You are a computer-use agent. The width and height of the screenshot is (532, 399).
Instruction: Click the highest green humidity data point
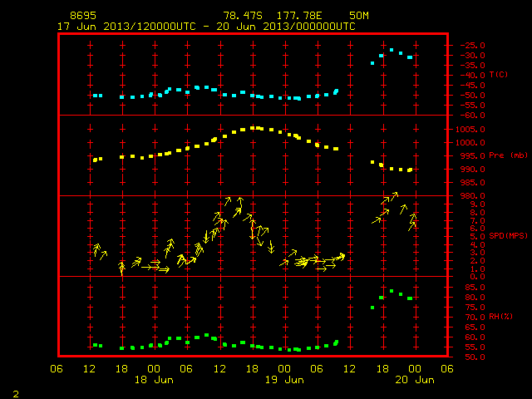tap(392, 291)
